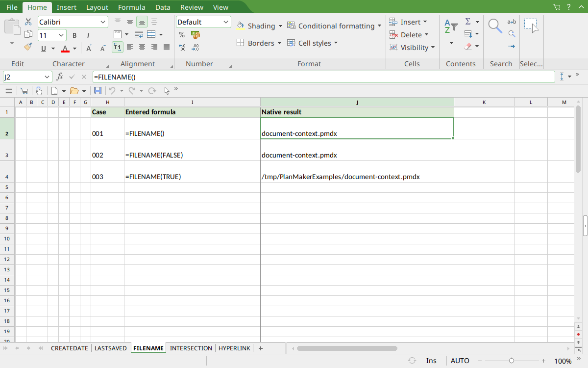Image resolution: width=588 pixels, height=368 pixels.
Task: Open the function wizard fx icon
Action: tap(60, 77)
